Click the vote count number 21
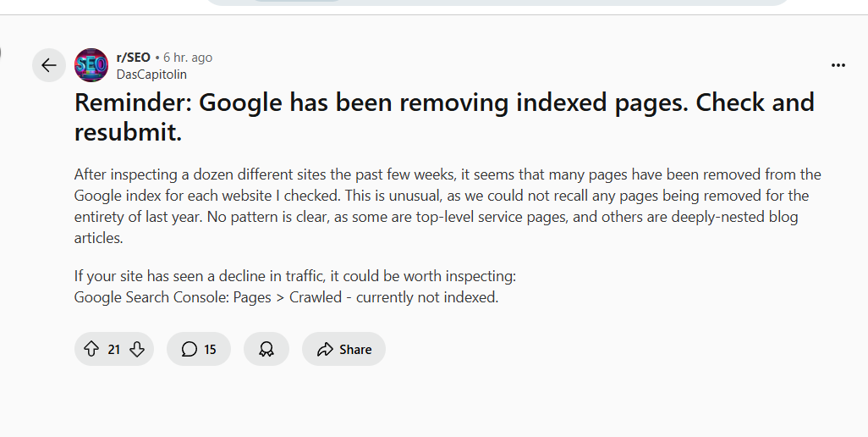 coord(114,349)
